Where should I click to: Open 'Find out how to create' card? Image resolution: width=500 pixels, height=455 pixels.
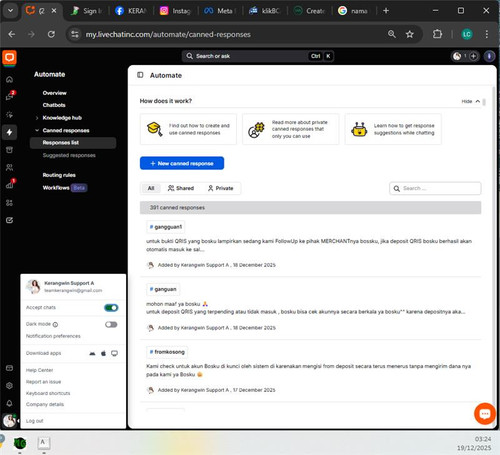pos(188,129)
